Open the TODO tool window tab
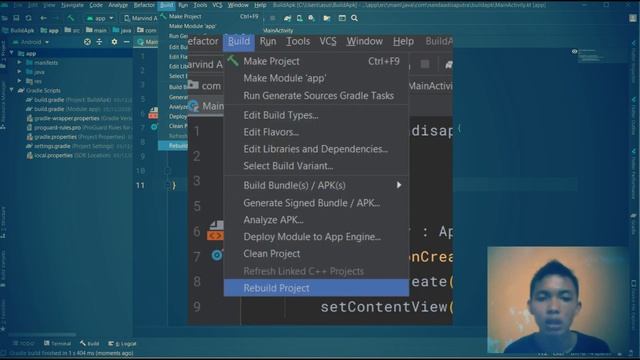This screenshot has width=640, height=360. click(24, 344)
